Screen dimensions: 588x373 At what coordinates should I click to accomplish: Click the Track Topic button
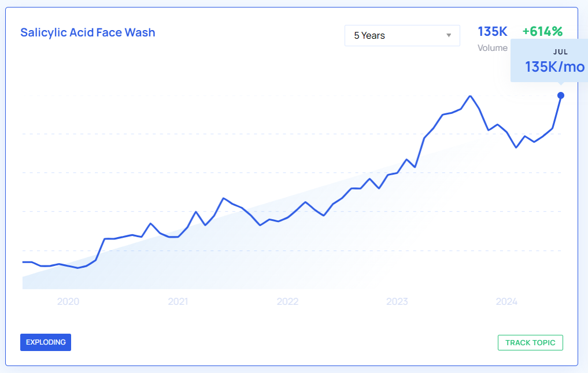click(x=530, y=342)
